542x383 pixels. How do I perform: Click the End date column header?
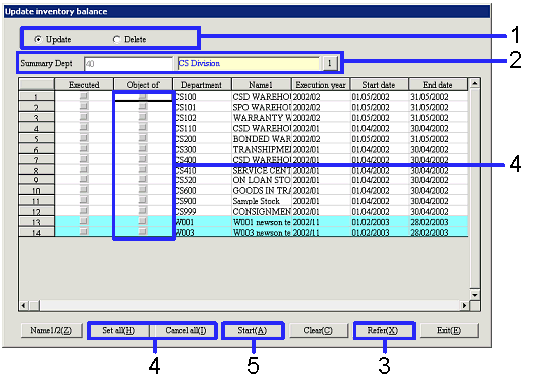pos(438,84)
